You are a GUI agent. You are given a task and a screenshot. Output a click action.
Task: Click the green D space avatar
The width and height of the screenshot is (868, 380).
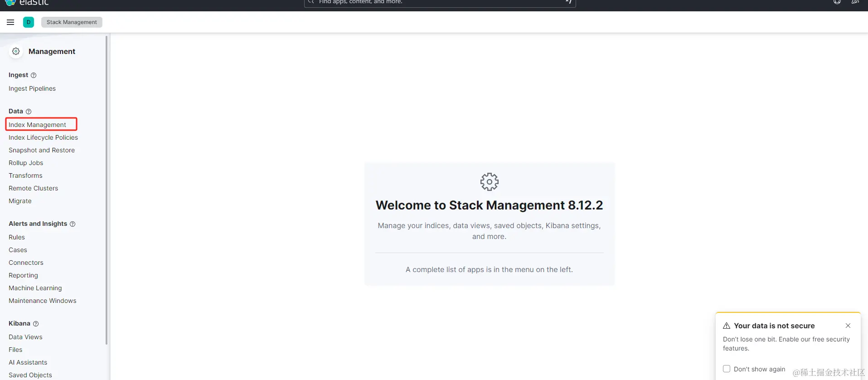(29, 22)
